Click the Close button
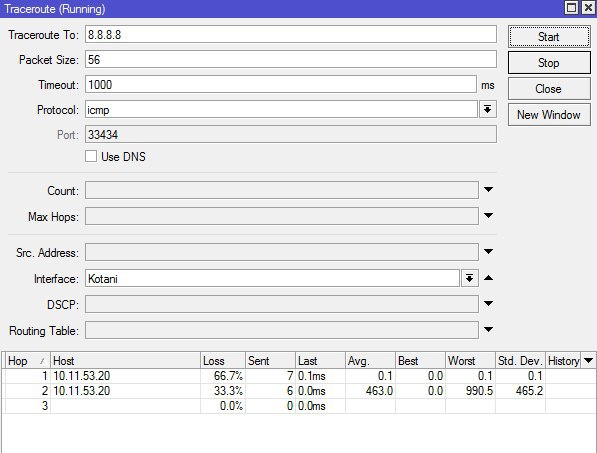Viewport: 597px width, 453px height. (549, 89)
